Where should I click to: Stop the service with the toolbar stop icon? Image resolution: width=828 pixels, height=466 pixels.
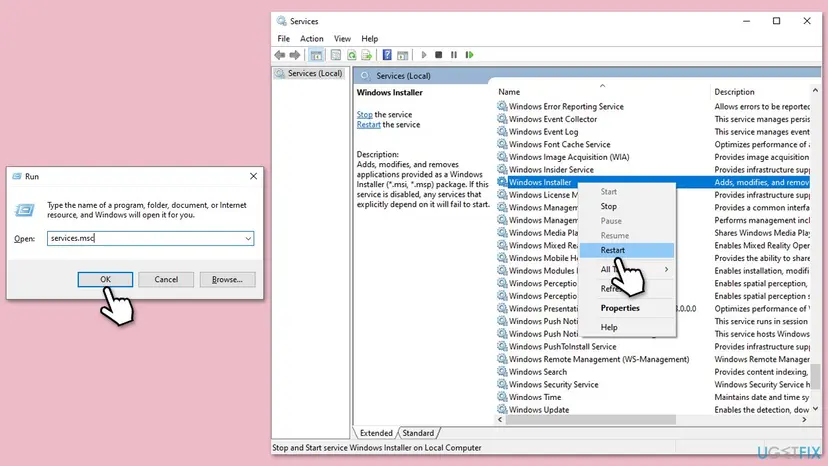coord(438,55)
